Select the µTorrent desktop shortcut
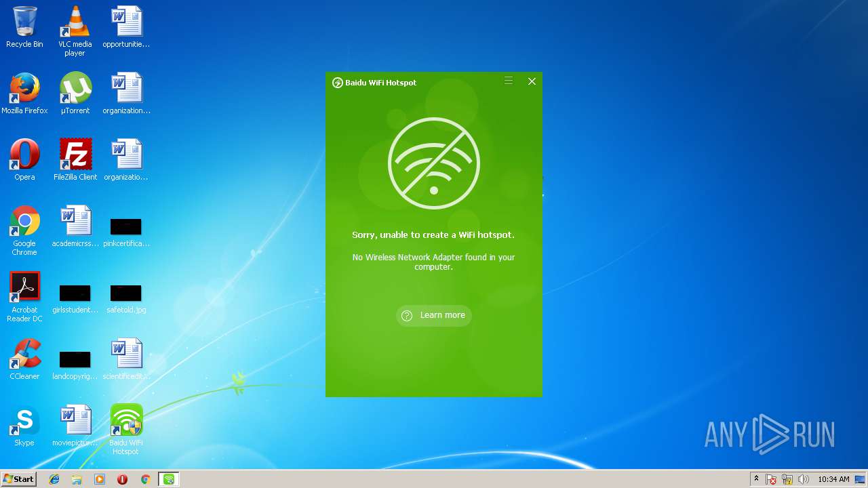This screenshot has height=488, width=868. click(75, 94)
